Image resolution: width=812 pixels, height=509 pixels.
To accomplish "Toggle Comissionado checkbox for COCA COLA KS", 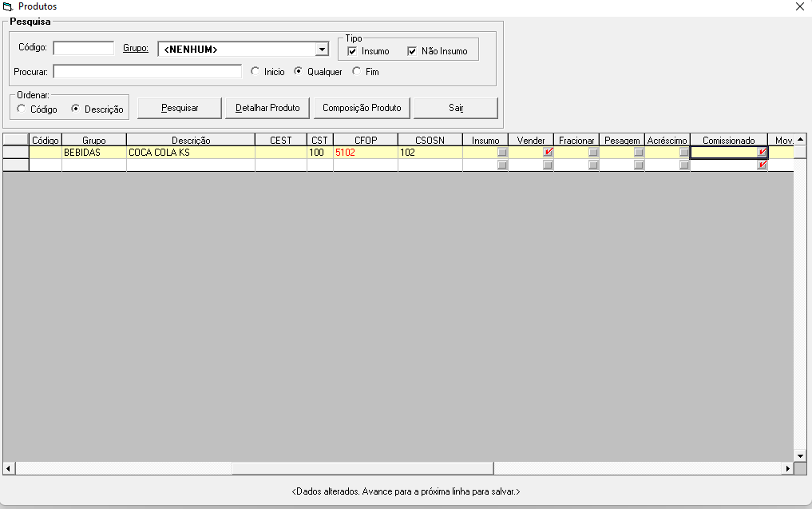I will tap(762, 153).
